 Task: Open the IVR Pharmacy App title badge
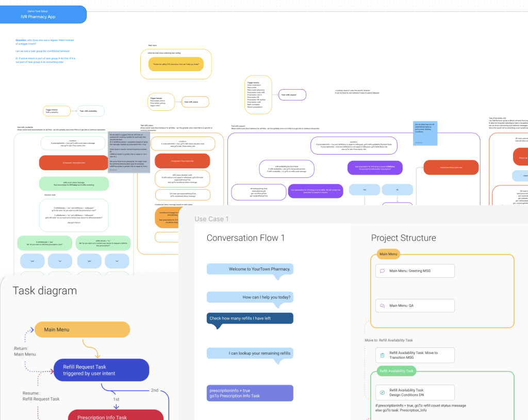[x=43, y=14]
